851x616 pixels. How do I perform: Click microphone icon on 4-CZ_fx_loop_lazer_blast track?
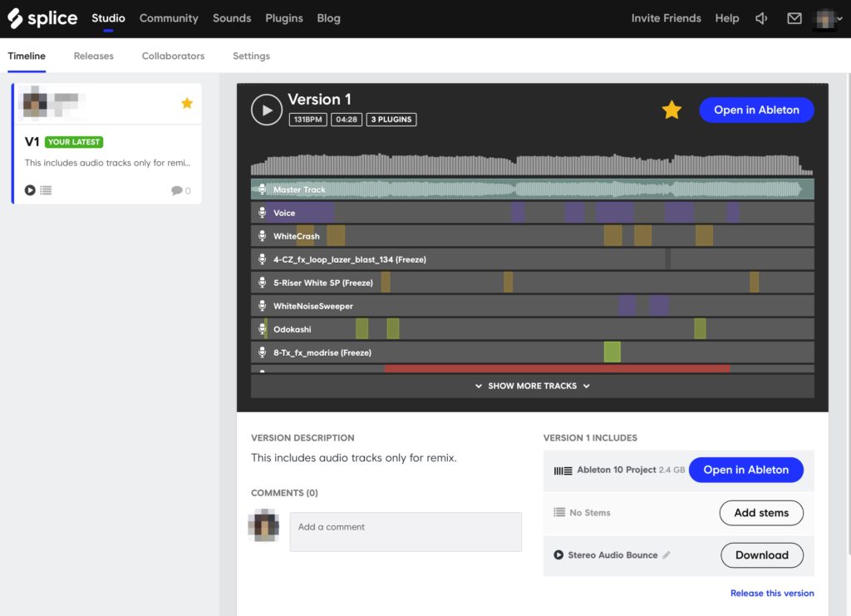262,259
